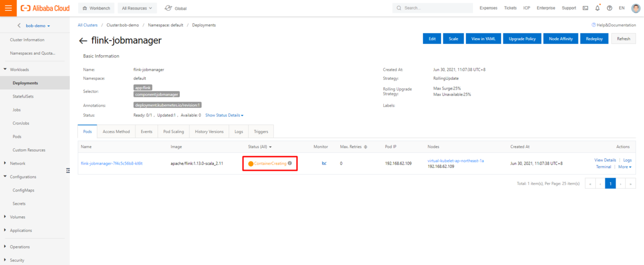Select StatefulSets in sidebar
The height and width of the screenshot is (265, 644).
click(23, 97)
